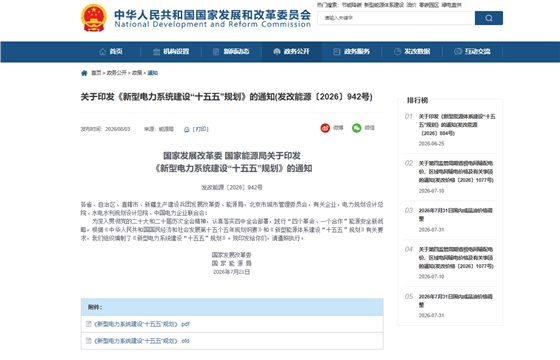This screenshot has height=360, width=560.
Task: Share via the red Weibo icon
Action: [x=325, y=128]
